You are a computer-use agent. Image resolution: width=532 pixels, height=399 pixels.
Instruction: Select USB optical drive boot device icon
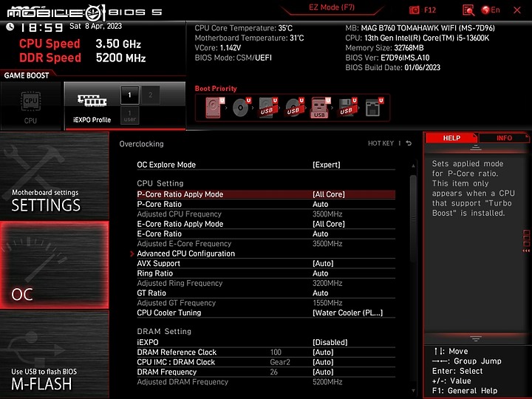(294, 108)
